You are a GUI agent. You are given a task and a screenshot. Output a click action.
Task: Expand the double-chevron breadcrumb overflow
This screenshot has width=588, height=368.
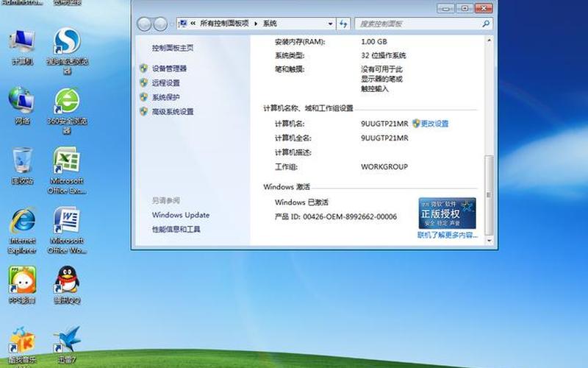click(x=193, y=24)
